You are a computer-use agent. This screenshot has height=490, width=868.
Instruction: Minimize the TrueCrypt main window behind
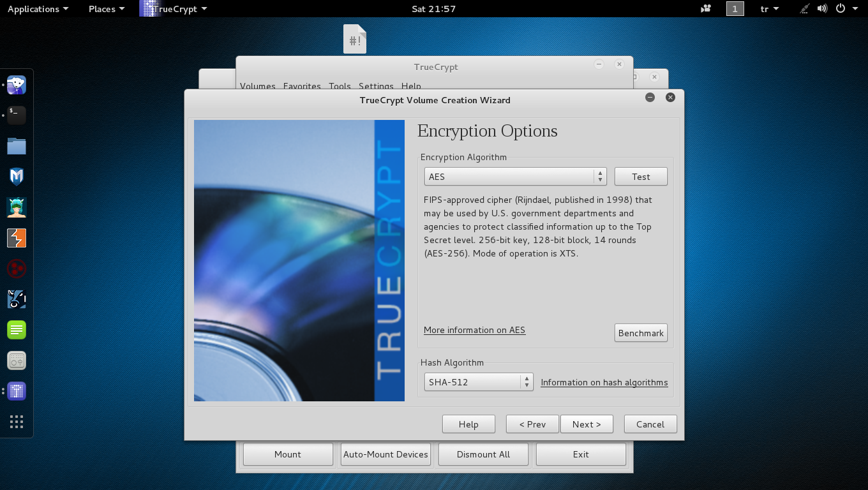599,64
